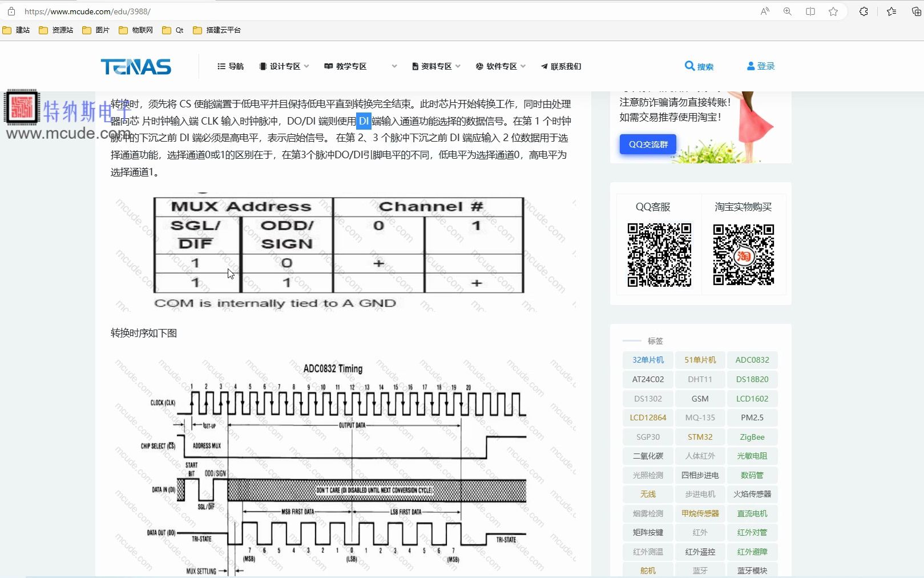Viewport: 924px width, 578px height.
Task: Select the 无线 tag
Action: click(648, 494)
